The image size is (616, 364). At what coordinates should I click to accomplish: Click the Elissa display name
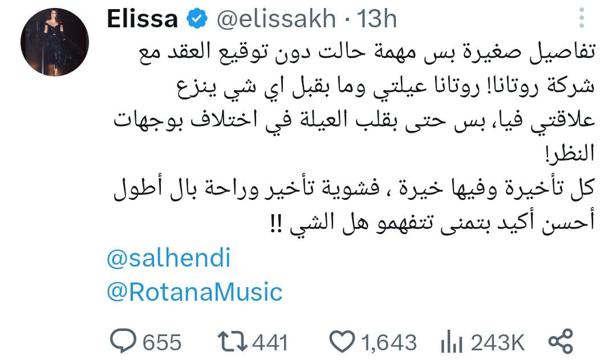click(x=142, y=20)
